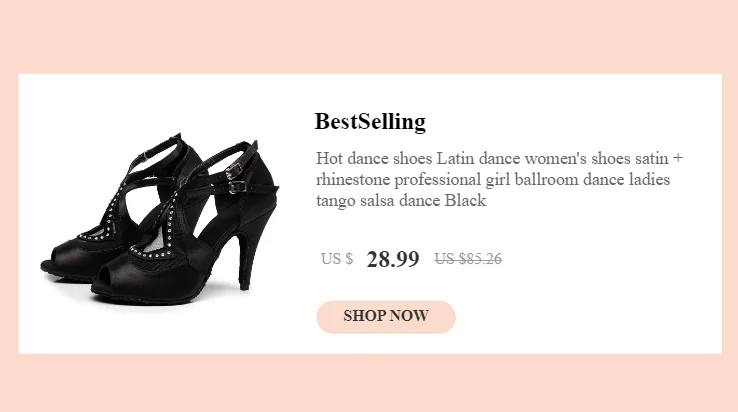Click the 'tango salsa dance Black' text line

click(400, 201)
